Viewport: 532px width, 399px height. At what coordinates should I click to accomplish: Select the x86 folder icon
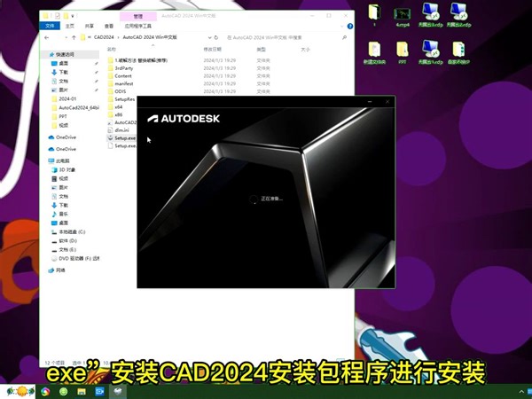click(110, 114)
